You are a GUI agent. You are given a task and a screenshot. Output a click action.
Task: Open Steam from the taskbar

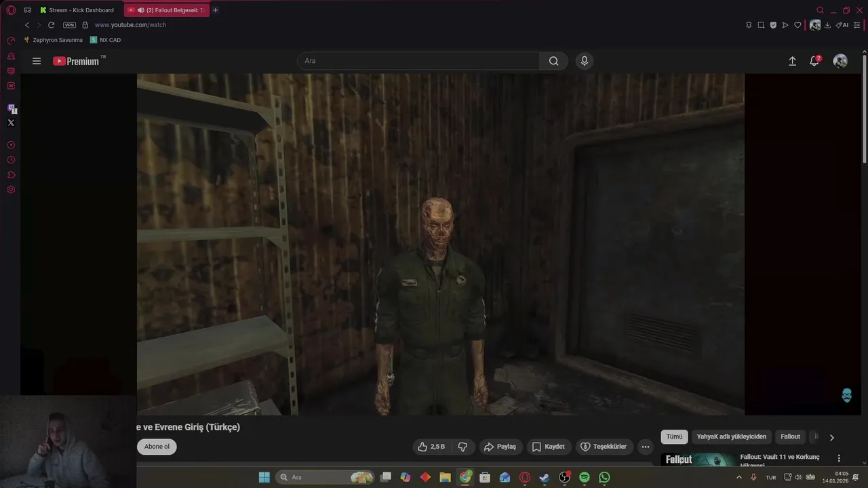click(545, 477)
